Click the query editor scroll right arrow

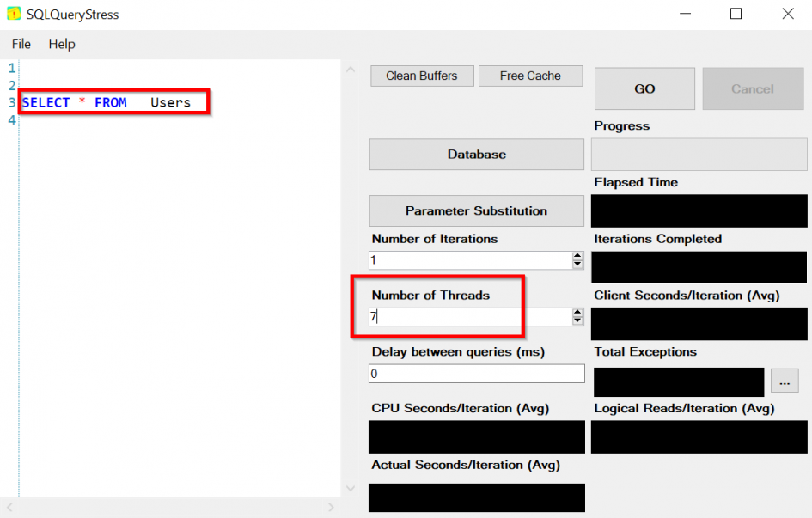(x=333, y=508)
